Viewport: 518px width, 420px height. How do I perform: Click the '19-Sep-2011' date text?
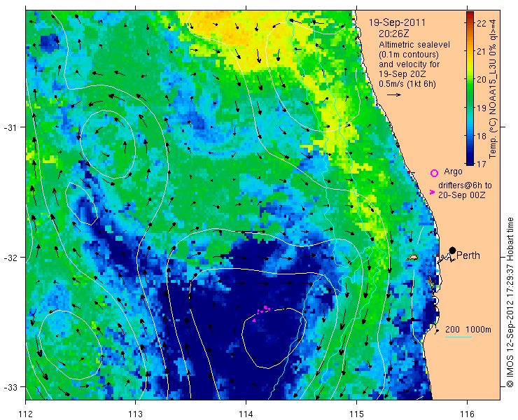[397, 23]
